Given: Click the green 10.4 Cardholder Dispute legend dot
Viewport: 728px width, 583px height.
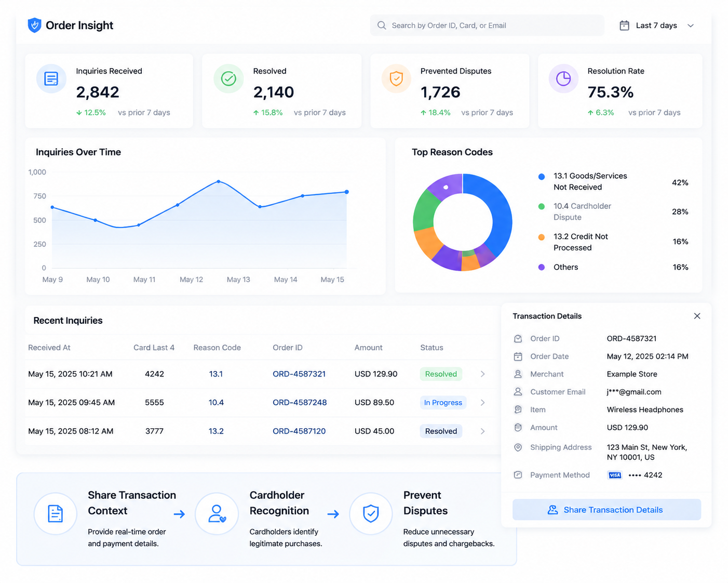Looking at the screenshot, I should (542, 206).
